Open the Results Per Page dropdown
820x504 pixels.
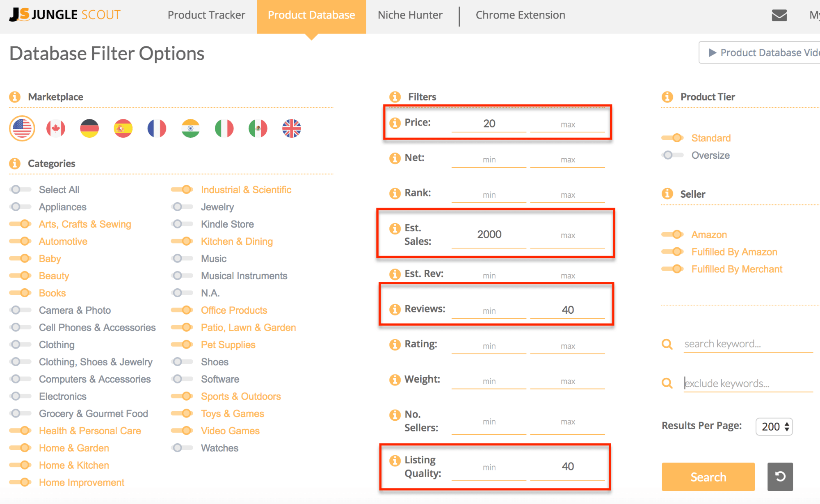tap(774, 426)
